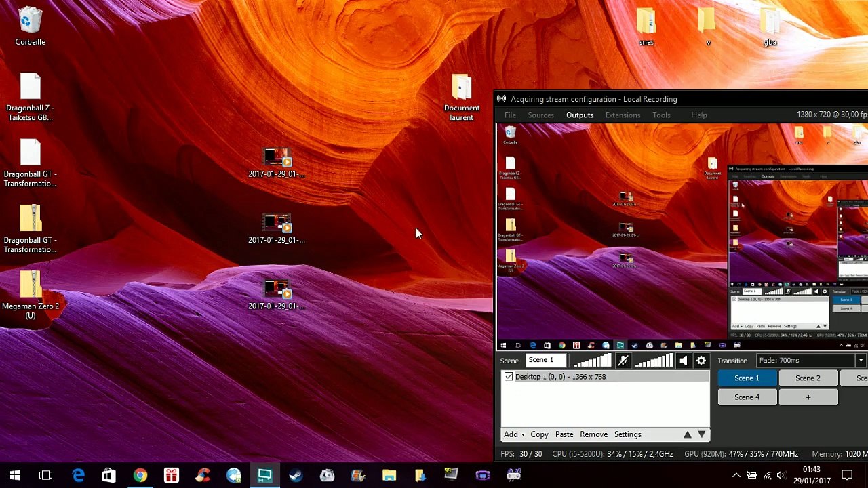Click Copy in the sources toolbar
Image resolution: width=868 pixels, height=488 pixels.
540,434
